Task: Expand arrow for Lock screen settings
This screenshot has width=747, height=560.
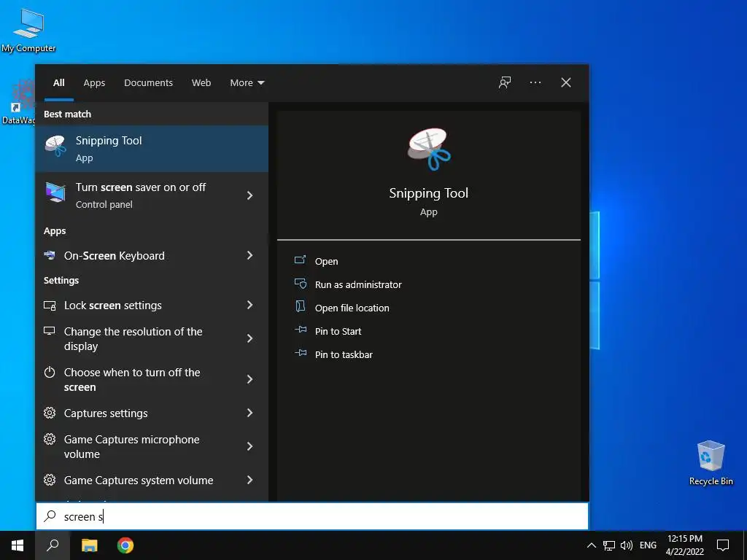Action: point(249,305)
